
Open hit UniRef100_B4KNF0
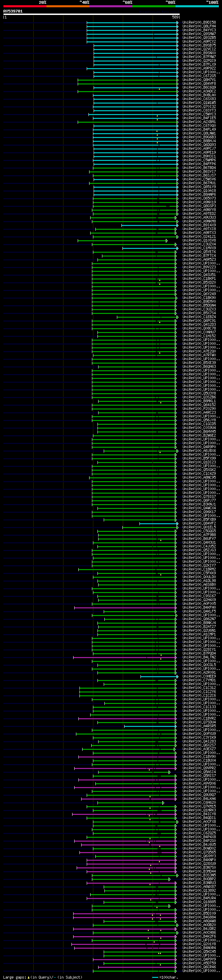(x=199, y=860)
